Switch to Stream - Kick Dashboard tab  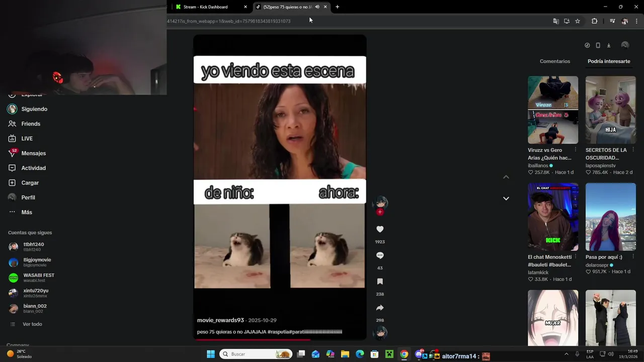205,7
